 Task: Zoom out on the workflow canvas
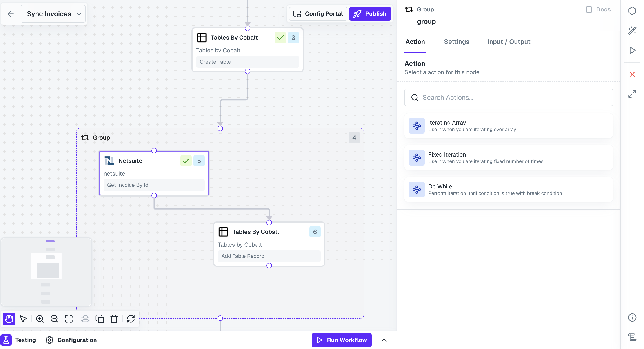coord(54,319)
